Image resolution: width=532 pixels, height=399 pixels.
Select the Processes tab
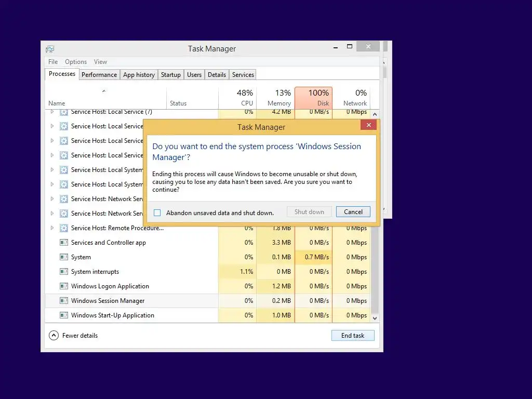[62, 74]
